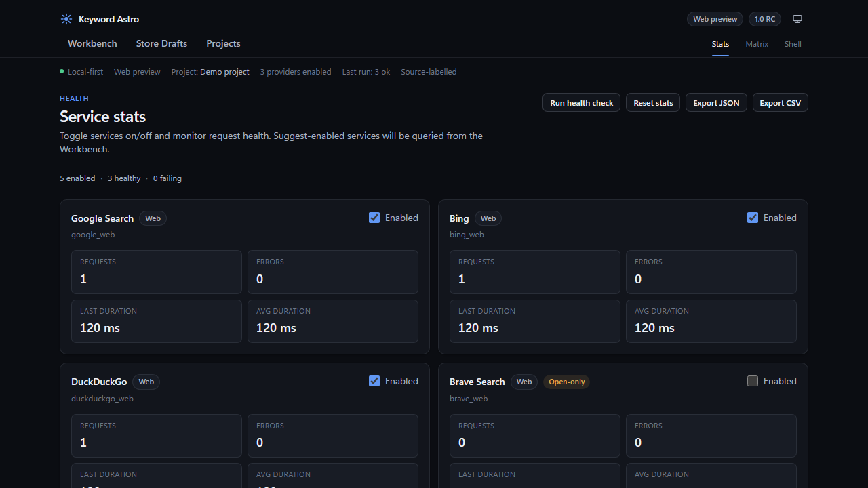
Task: Click Google Search card title
Action: click(x=102, y=218)
